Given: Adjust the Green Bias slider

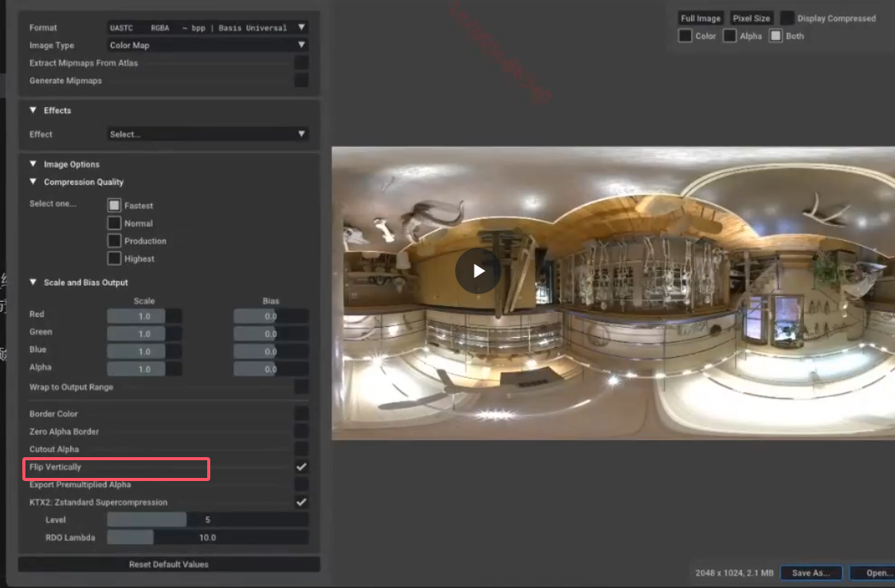Looking at the screenshot, I should (x=271, y=334).
